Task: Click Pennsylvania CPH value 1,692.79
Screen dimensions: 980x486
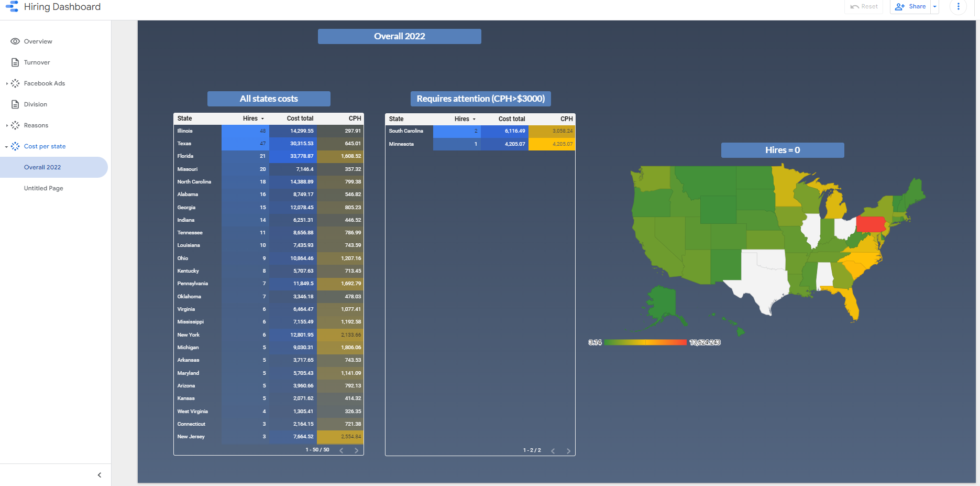Action: pyautogui.click(x=340, y=284)
